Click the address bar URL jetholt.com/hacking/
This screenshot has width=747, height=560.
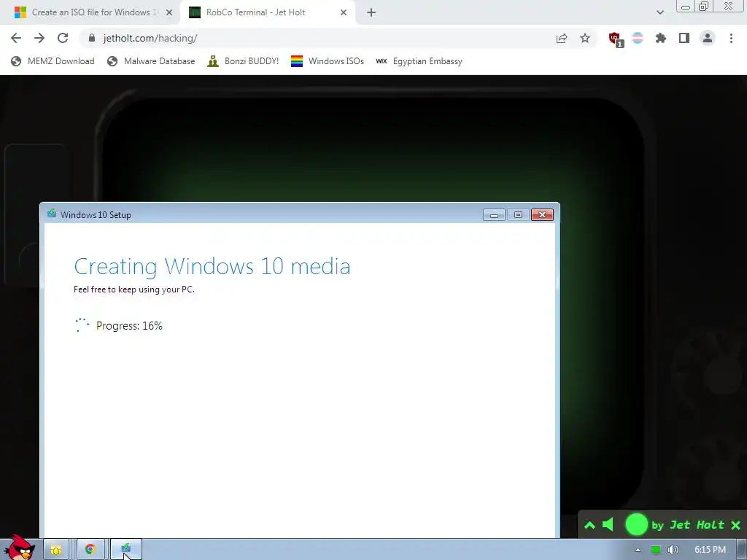(x=150, y=38)
